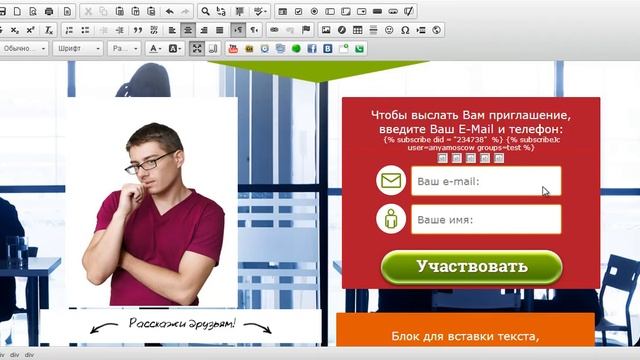
Task: Apply subscript formatting
Action: click(15, 30)
